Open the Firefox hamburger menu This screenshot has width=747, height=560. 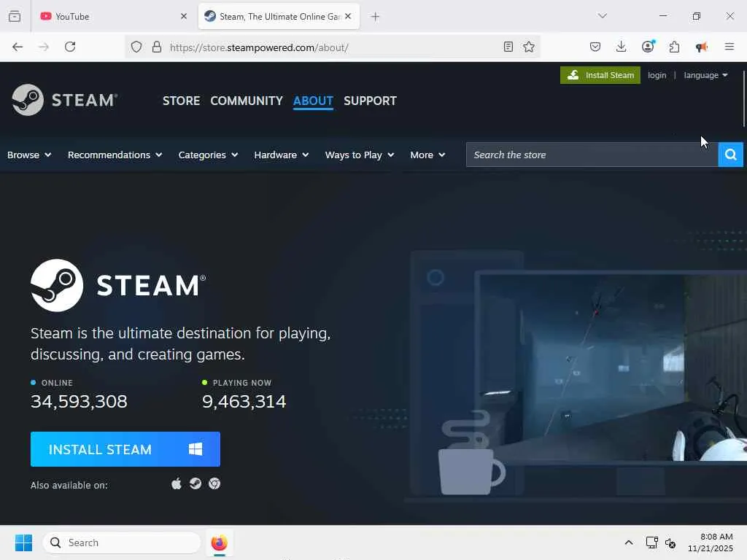729,47
